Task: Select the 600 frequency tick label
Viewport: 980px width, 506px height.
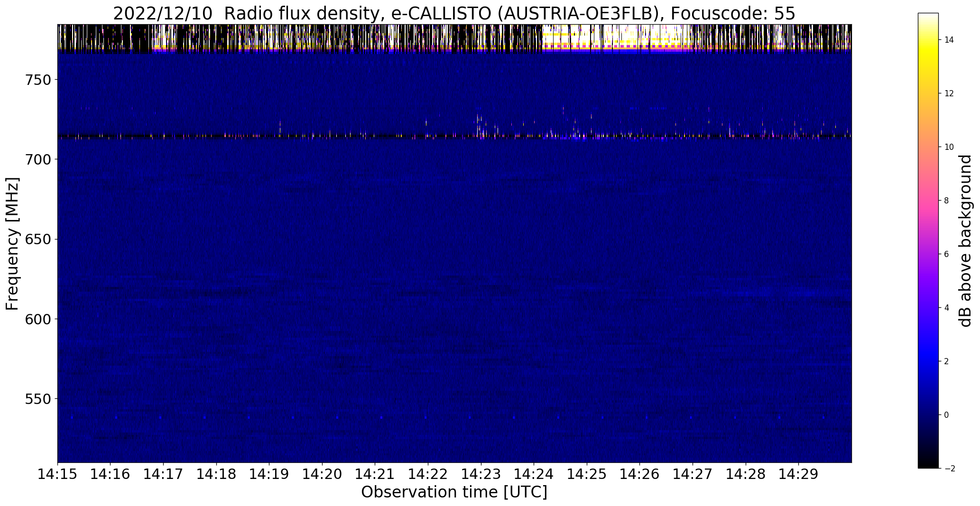Action: [x=37, y=319]
